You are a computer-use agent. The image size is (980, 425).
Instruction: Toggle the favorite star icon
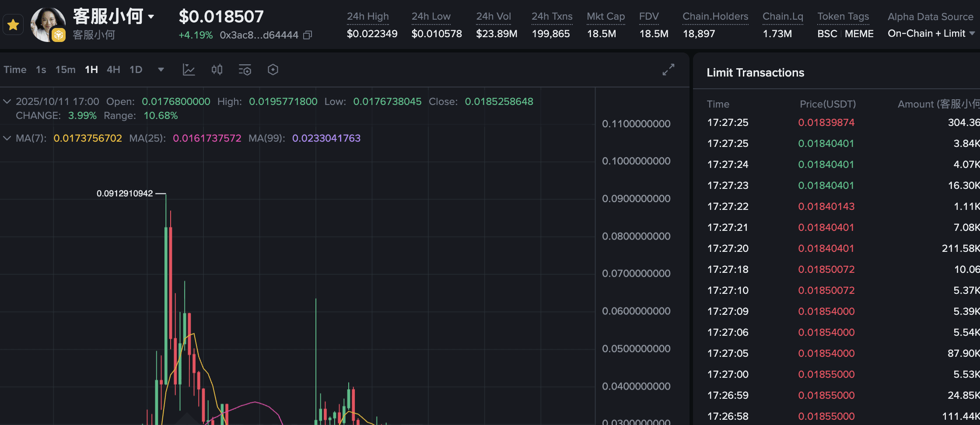[x=13, y=25]
